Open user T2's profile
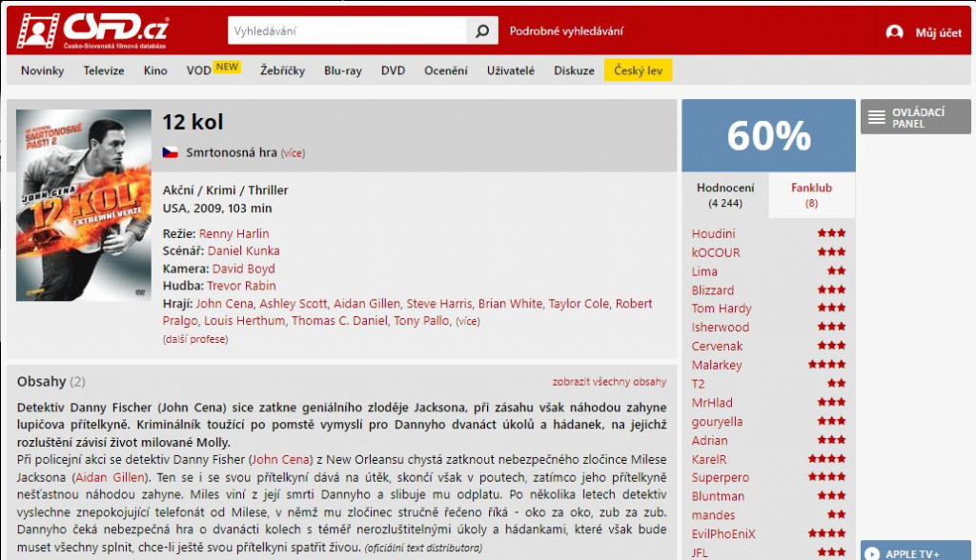This screenshot has width=976, height=560. [698, 384]
